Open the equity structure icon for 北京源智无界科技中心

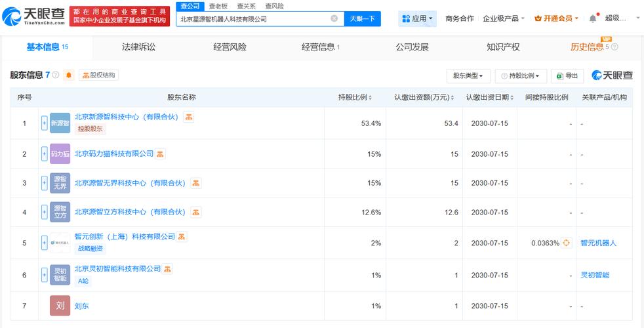pyautogui.click(x=196, y=183)
